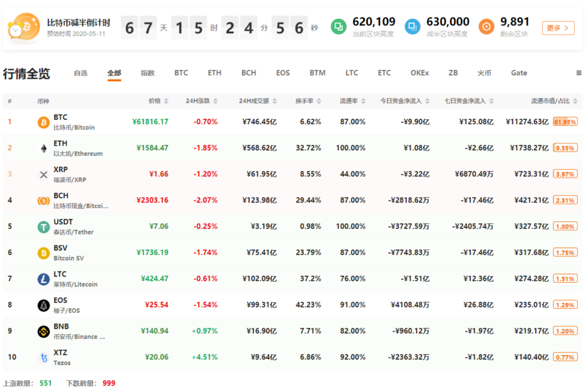
Task: Click the BTC price ¥61816.17
Action: [x=150, y=122]
